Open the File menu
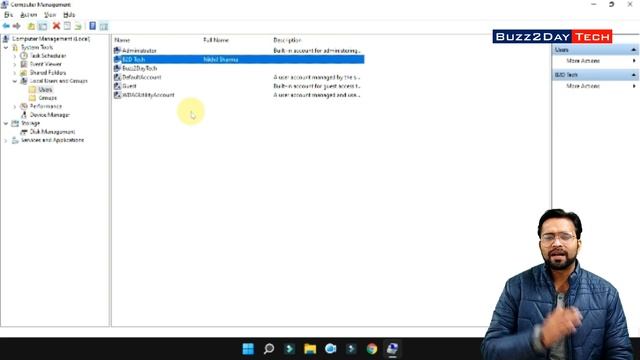Viewport: 640px width, 360px height. click(8, 15)
